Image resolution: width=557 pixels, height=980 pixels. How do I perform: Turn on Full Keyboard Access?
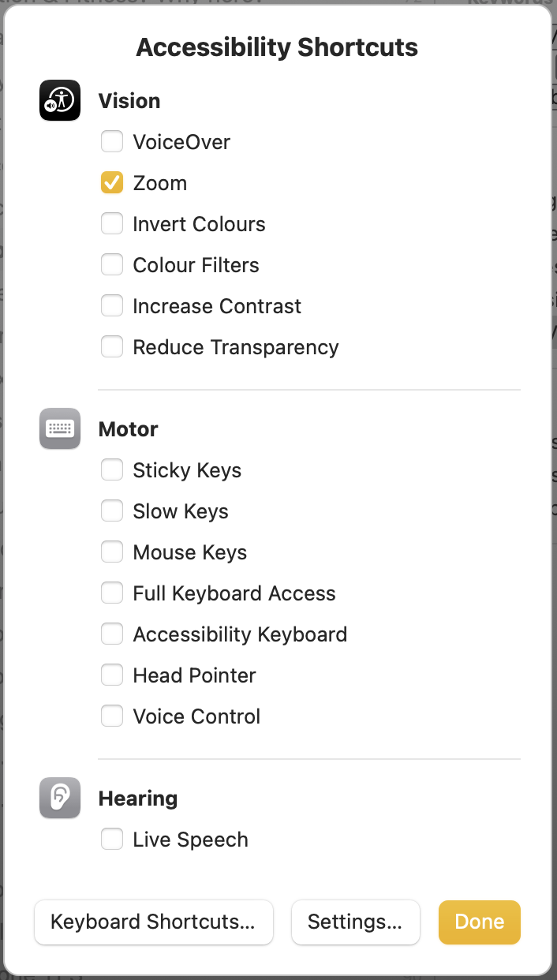(112, 593)
